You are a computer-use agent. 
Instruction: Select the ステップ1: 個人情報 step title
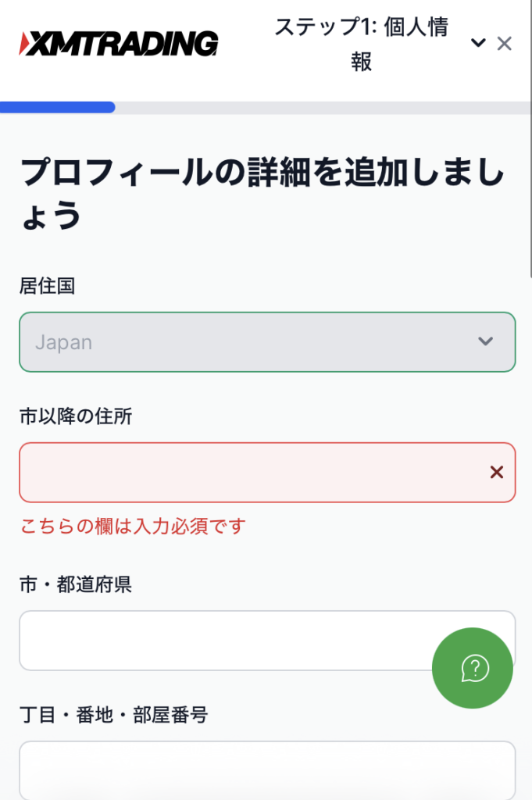361,44
